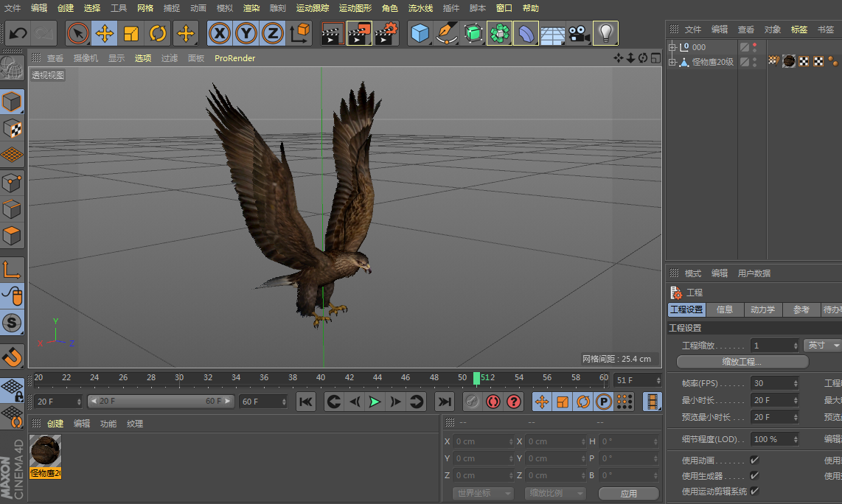Click the green timeline playhead marker
842x504 pixels.
(x=477, y=378)
